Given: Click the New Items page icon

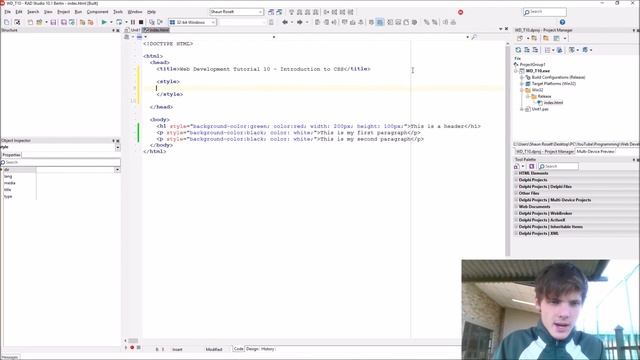Looking at the screenshot, I should click(7, 22).
